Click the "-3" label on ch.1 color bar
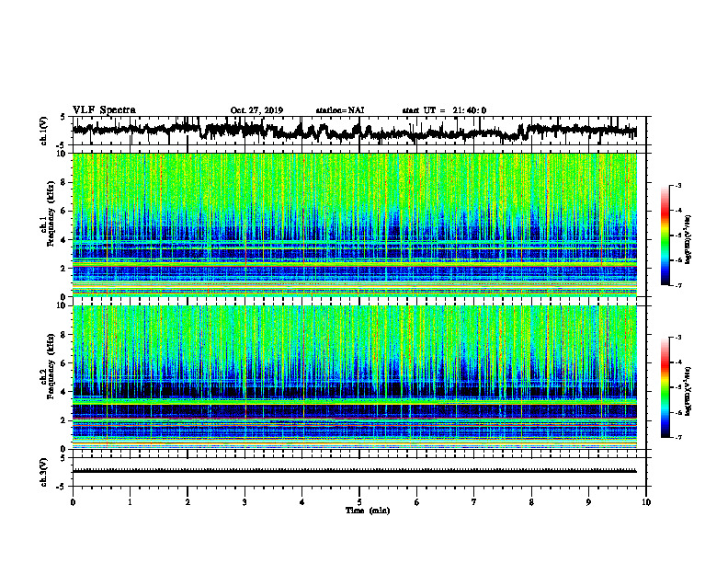This screenshot has width=728, height=563. pyautogui.click(x=677, y=185)
